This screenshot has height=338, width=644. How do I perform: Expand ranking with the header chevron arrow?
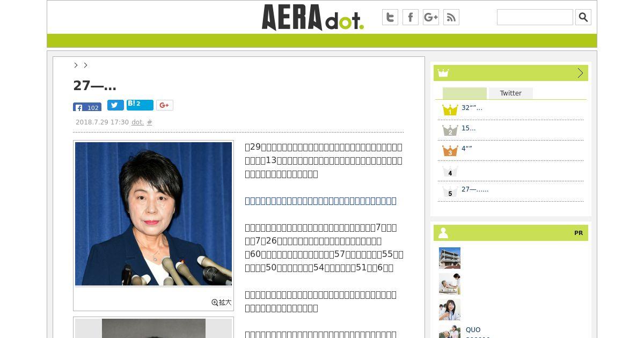(580, 73)
